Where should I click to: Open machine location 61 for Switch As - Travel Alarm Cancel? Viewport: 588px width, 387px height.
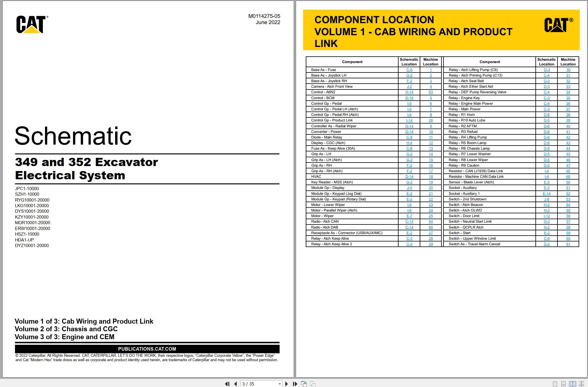click(x=568, y=244)
